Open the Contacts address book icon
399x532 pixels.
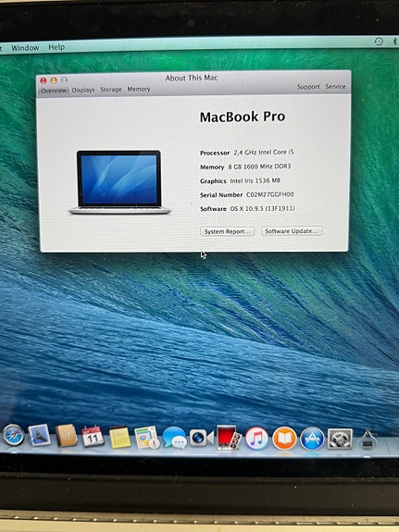click(x=67, y=435)
